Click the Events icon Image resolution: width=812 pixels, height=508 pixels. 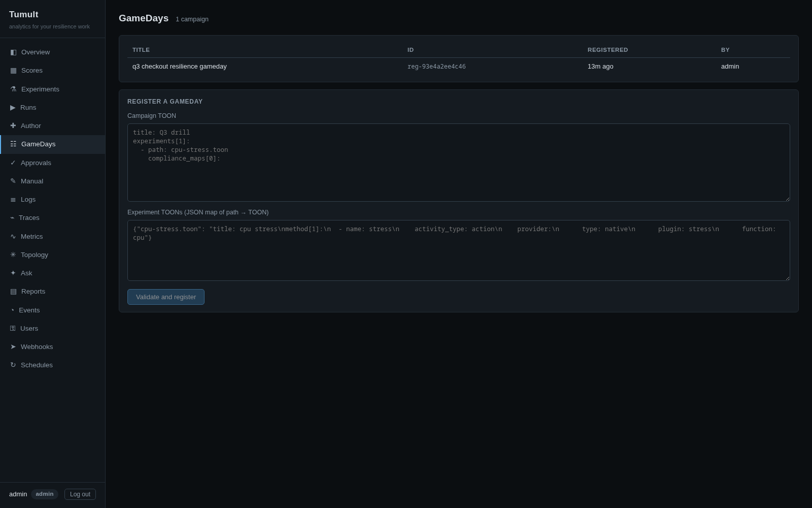(x=12, y=310)
